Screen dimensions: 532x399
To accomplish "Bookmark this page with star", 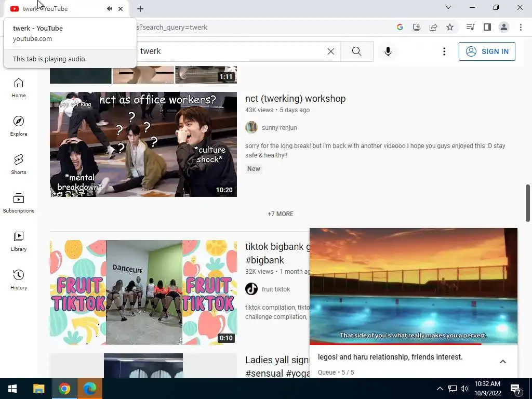I will [x=450, y=27].
